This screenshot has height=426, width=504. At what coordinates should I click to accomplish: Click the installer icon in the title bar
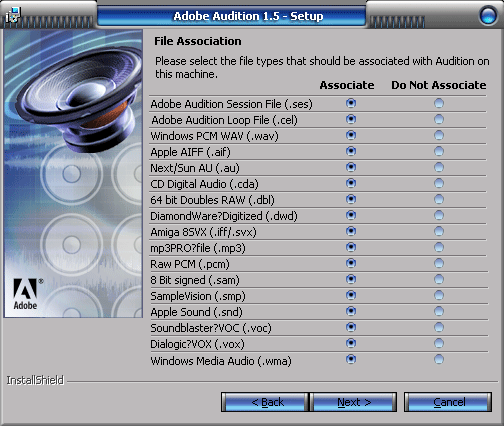tap(13, 15)
